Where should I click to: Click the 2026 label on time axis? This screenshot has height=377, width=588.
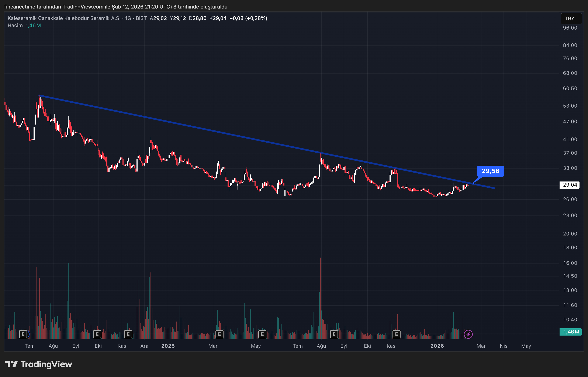(x=437, y=346)
